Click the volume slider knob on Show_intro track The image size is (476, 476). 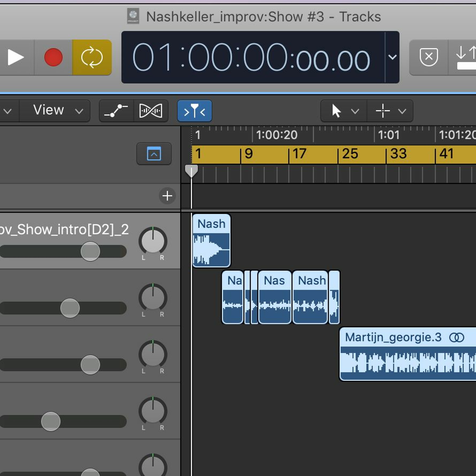[90, 251]
